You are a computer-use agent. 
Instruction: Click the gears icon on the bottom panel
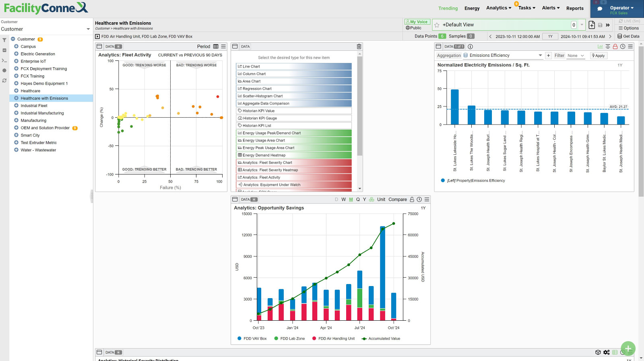607,353
